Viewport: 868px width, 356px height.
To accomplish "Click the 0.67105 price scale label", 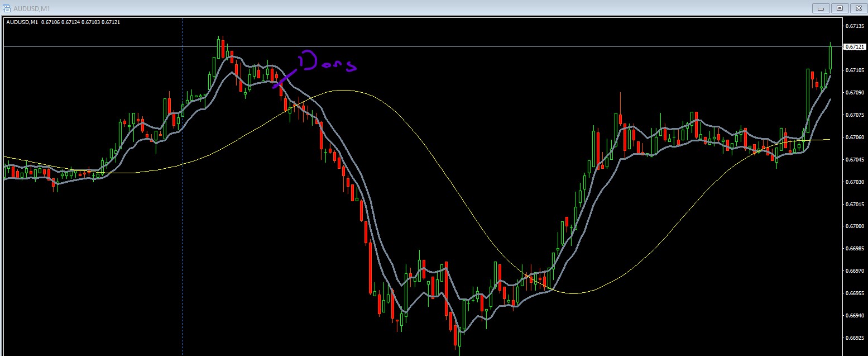I will tap(854, 70).
